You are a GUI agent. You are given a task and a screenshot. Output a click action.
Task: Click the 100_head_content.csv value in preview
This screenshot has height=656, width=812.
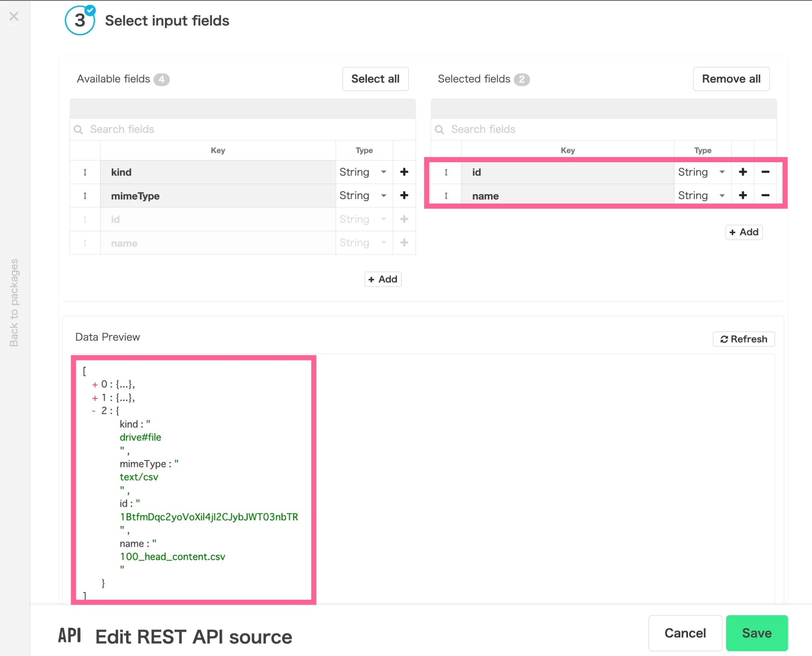coord(172,556)
